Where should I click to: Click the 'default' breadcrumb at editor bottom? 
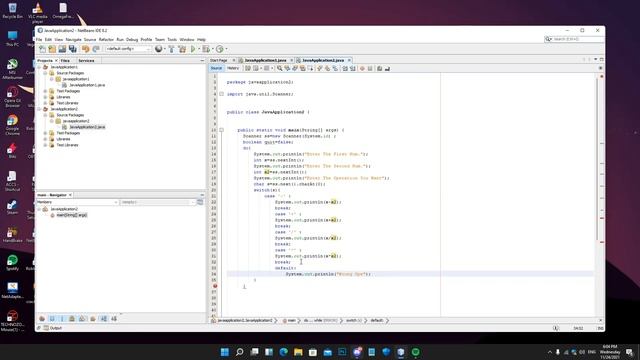[377, 320]
